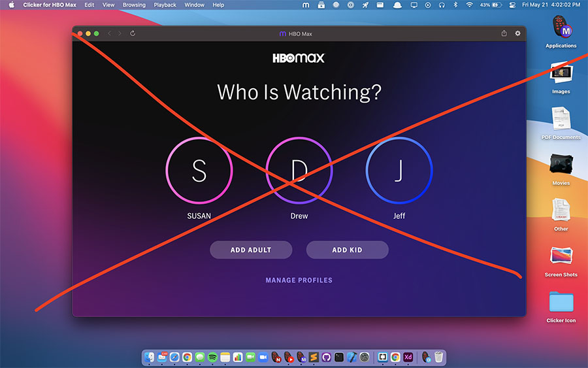Open the settings gear in HBO Max window

pyautogui.click(x=517, y=33)
